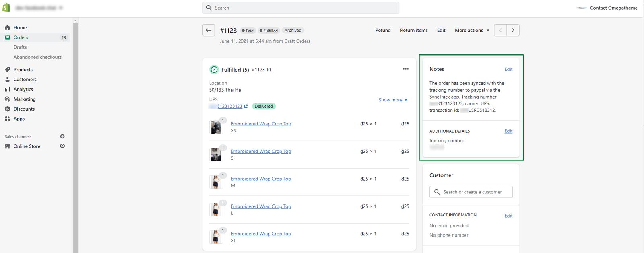Expand Show more fulfillment details

tap(392, 100)
